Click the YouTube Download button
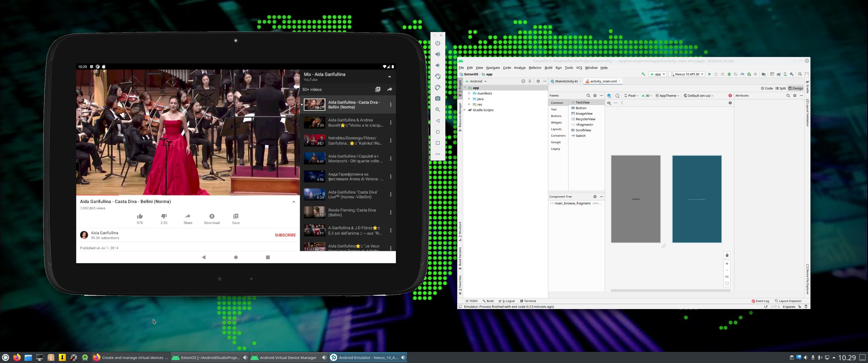 [x=212, y=219]
